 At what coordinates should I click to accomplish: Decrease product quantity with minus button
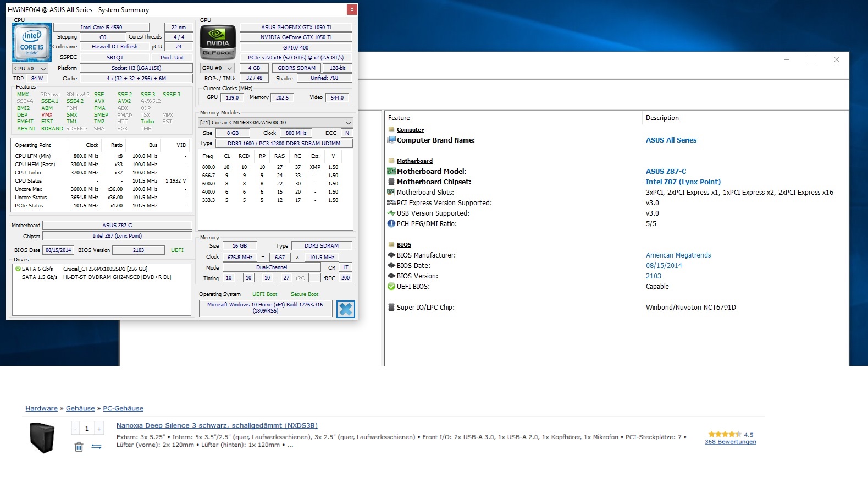coord(75,429)
